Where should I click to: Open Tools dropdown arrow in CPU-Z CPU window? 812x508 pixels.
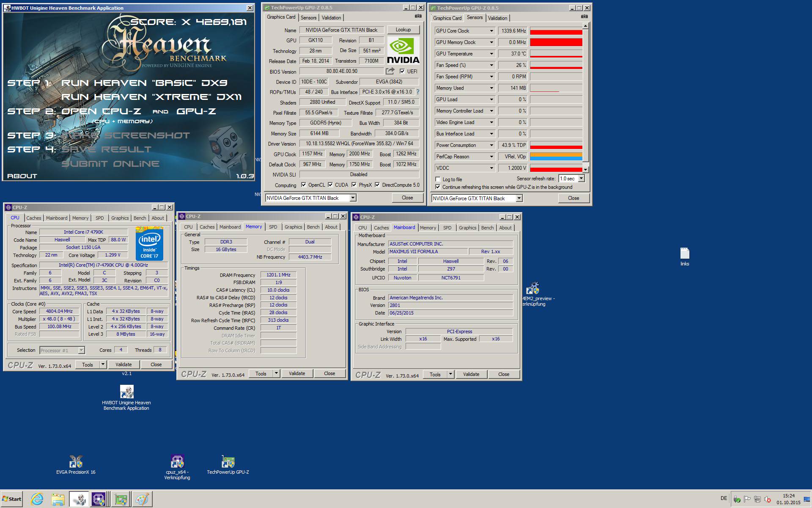click(x=102, y=364)
